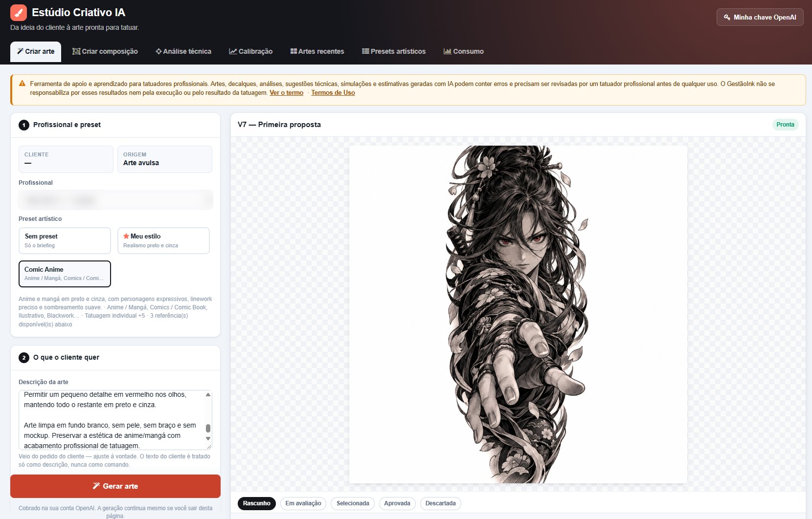Open the Análise técnica tab
The height and width of the screenshot is (519, 812).
click(183, 51)
